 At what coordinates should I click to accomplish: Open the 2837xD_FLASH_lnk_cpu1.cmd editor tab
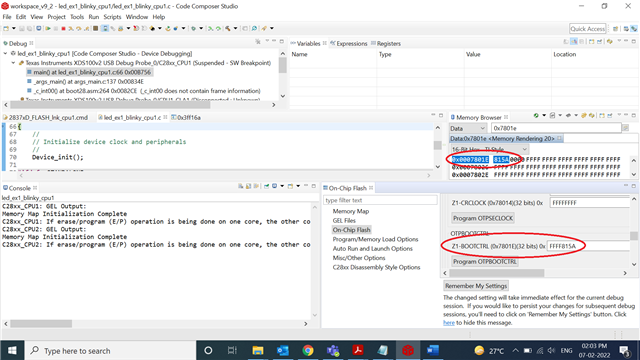click(x=46, y=118)
